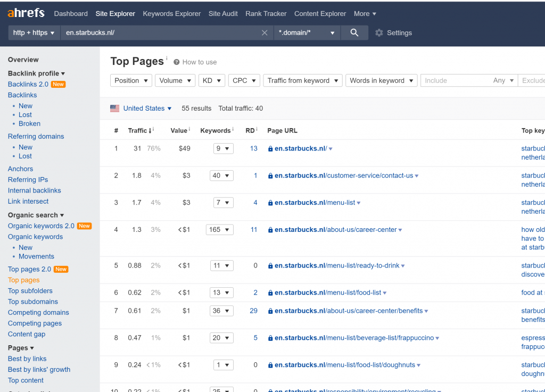Open the en.starbucks.nl/menu-list page link
The height and width of the screenshot is (392, 545).
tap(315, 203)
